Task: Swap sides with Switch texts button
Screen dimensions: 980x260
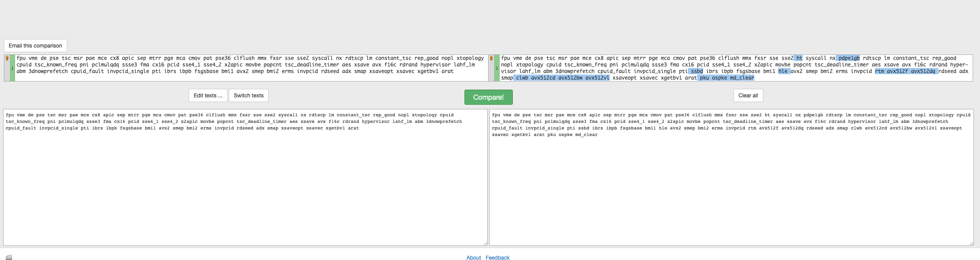Action: point(248,95)
